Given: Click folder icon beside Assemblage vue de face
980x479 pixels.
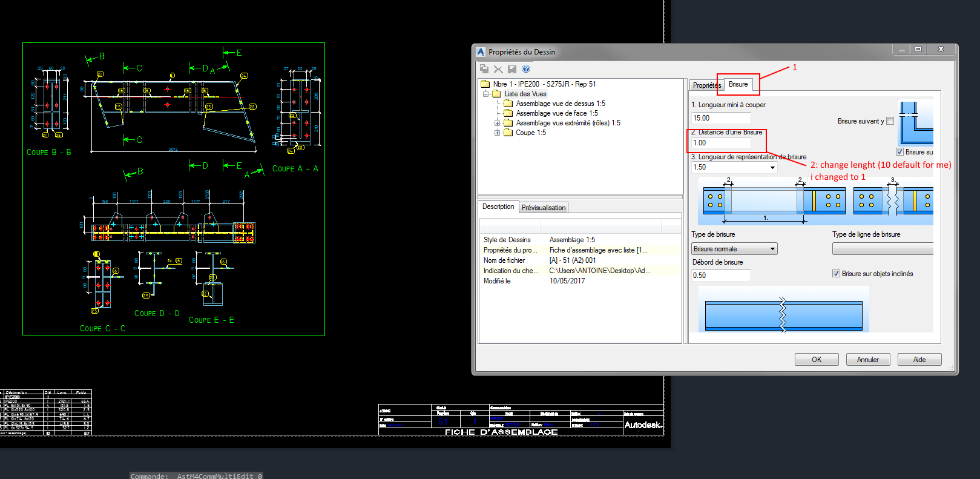Looking at the screenshot, I should 508,113.
